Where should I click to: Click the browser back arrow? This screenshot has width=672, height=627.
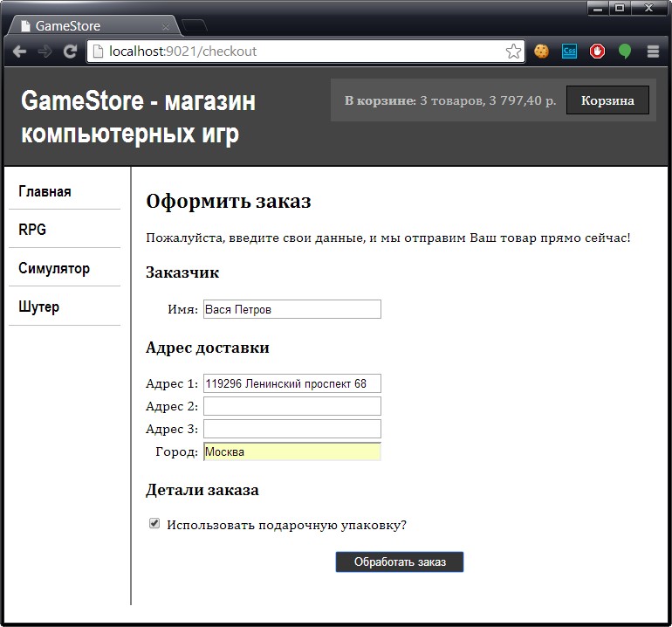(20, 52)
